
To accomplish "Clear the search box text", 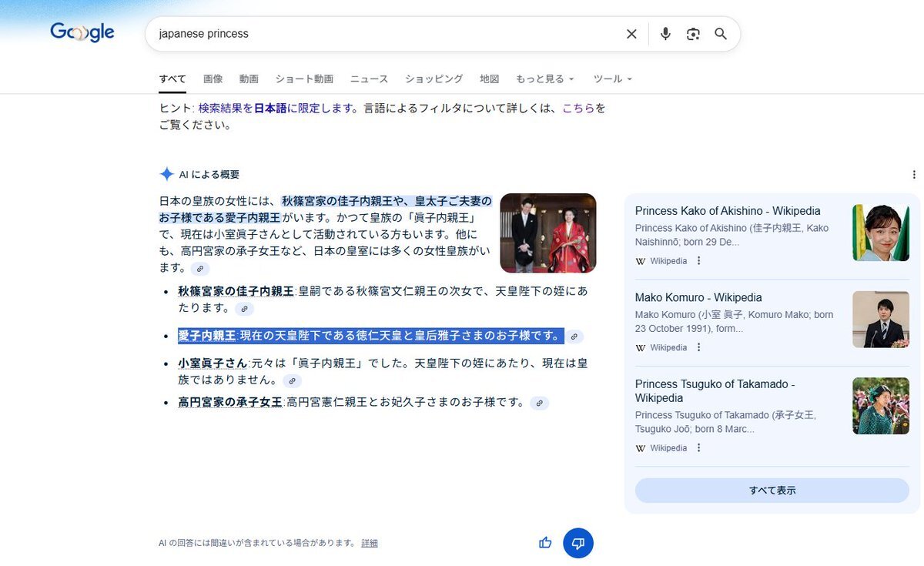I will pyautogui.click(x=631, y=34).
